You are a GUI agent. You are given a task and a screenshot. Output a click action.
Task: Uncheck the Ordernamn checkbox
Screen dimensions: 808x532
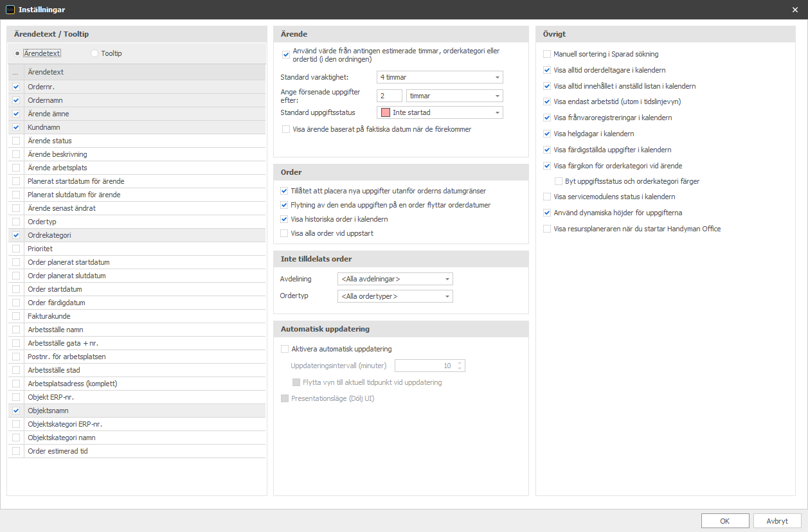[16, 100]
